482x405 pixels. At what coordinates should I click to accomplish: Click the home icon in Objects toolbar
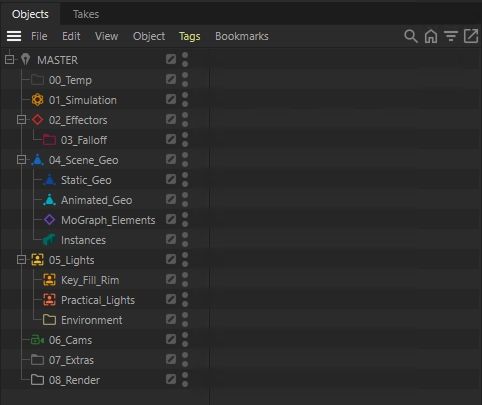tap(431, 36)
